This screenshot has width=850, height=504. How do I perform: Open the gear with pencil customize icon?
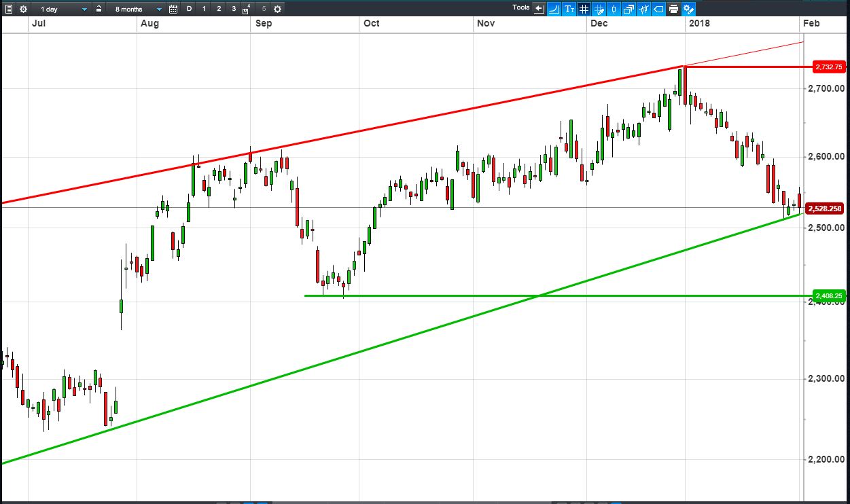pyautogui.click(x=688, y=9)
